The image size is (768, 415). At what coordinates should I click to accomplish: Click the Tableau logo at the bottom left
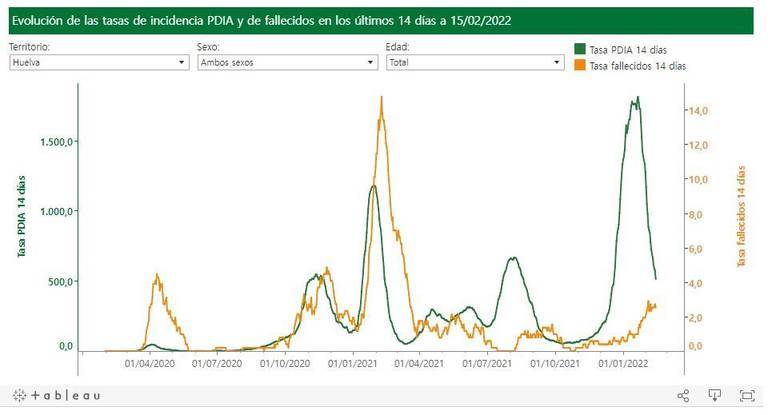[58, 396]
